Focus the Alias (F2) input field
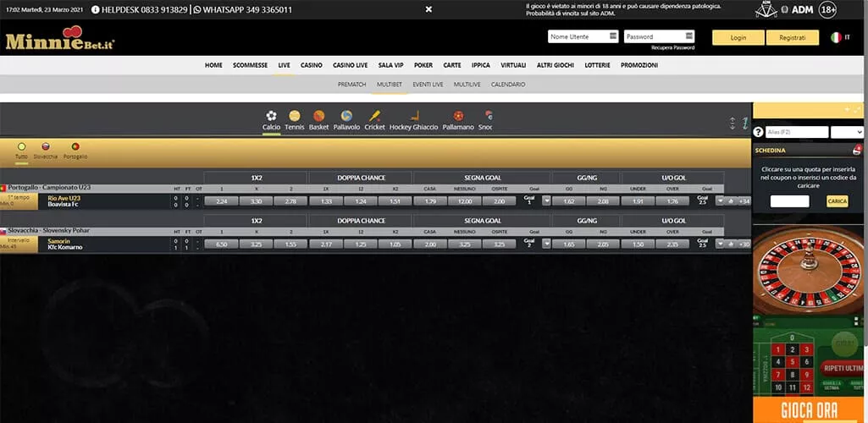The width and height of the screenshot is (868, 423). (797, 132)
